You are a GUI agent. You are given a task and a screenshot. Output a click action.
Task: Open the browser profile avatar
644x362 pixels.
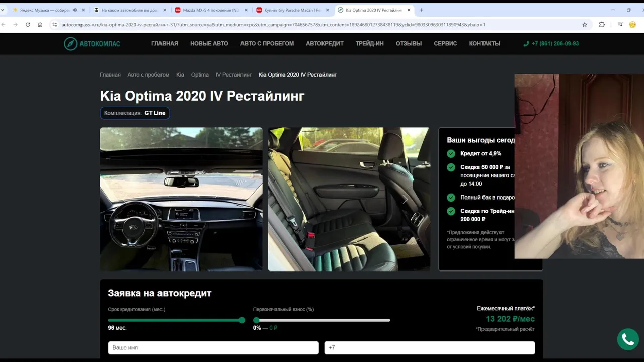pyautogui.click(x=632, y=24)
